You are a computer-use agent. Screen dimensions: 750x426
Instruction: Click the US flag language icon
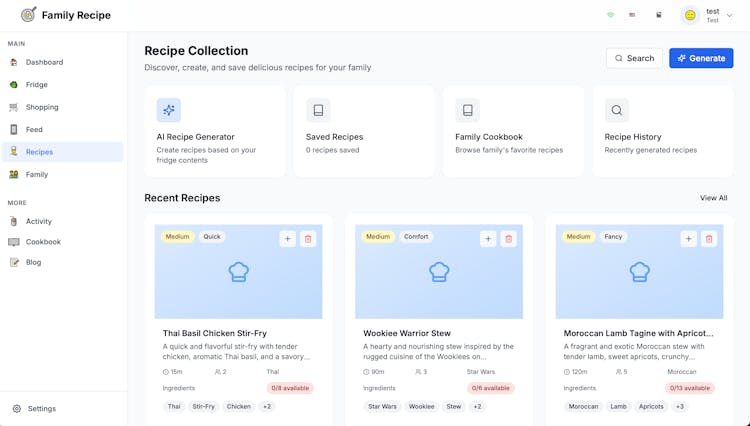632,15
